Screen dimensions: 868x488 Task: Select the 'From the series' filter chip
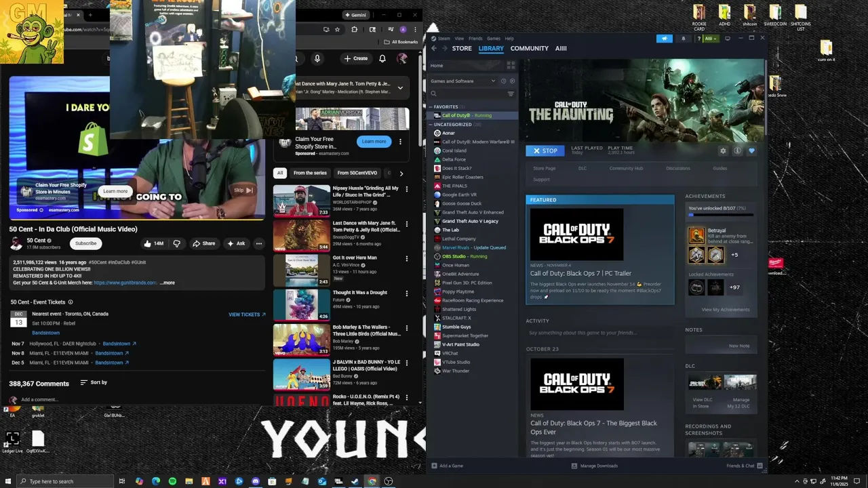point(310,173)
